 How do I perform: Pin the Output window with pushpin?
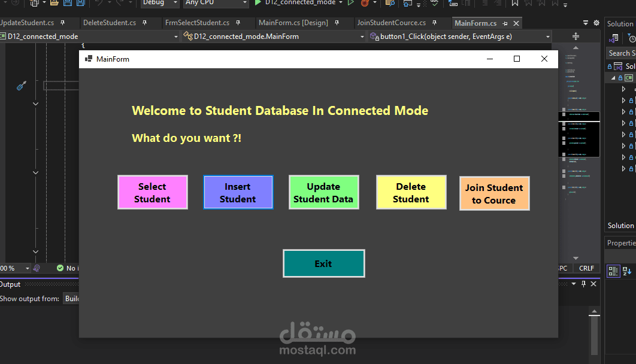coord(584,284)
